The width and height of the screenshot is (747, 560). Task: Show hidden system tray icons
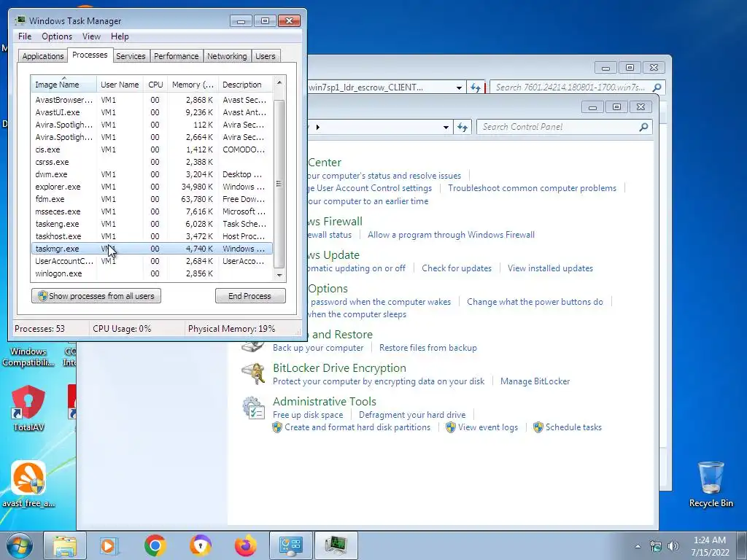638,546
